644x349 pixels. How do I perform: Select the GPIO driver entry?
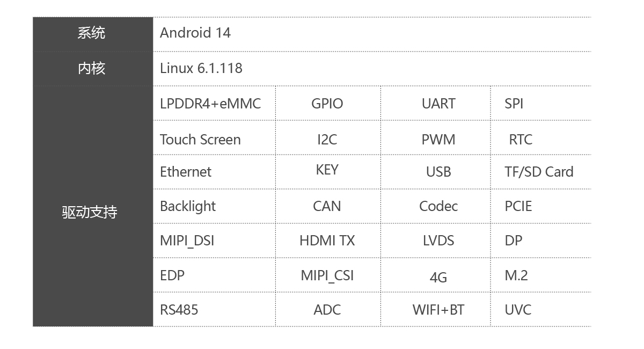tap(327, 104)
